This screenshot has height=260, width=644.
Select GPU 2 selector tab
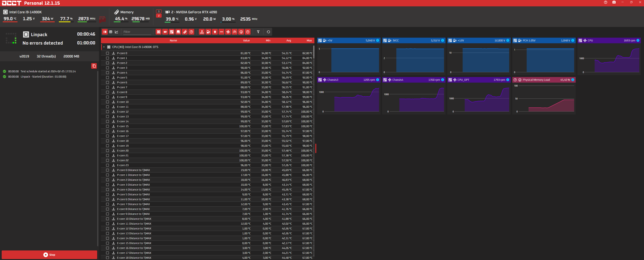point(158,16)
